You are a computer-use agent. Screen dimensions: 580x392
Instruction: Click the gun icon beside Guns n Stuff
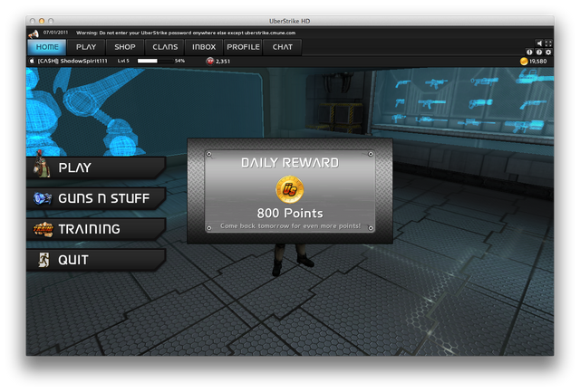pyautogui.click(x=43, y=198)
